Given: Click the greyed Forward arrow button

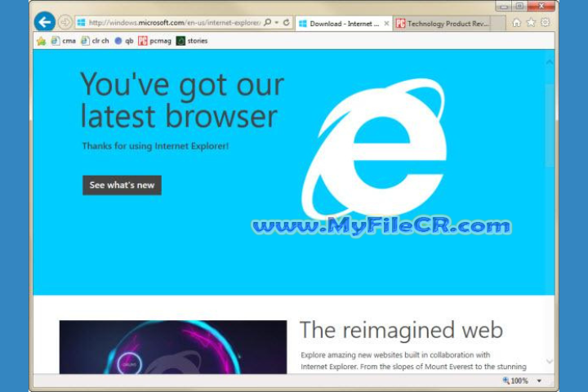Looking at the screenshot, I should coord(65,22).
